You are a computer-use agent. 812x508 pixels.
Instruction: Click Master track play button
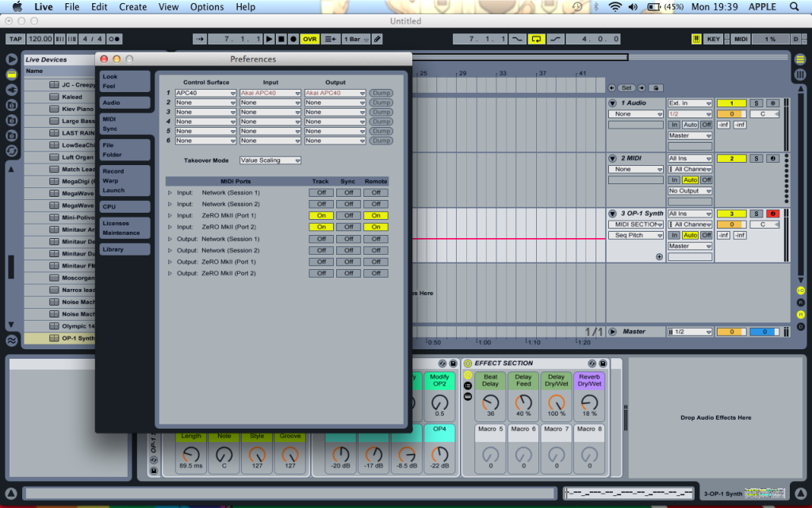pos(612,332)
